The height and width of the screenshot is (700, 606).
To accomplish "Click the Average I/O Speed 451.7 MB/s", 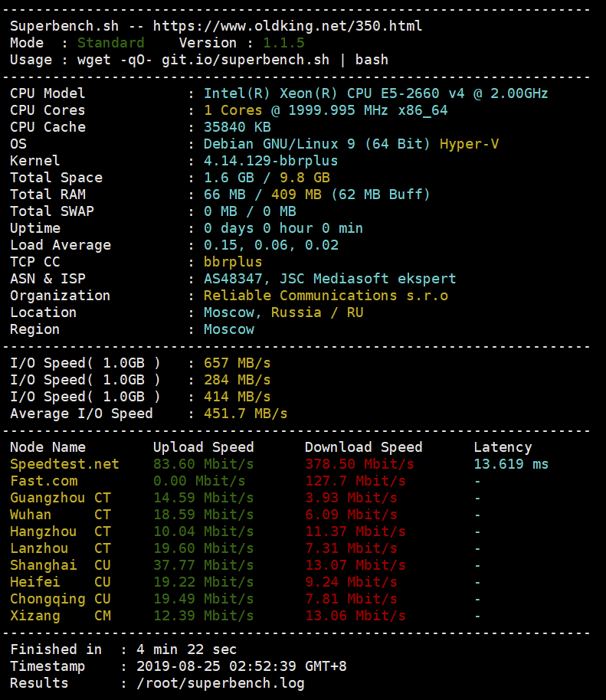I will click(x=245, y=414).
